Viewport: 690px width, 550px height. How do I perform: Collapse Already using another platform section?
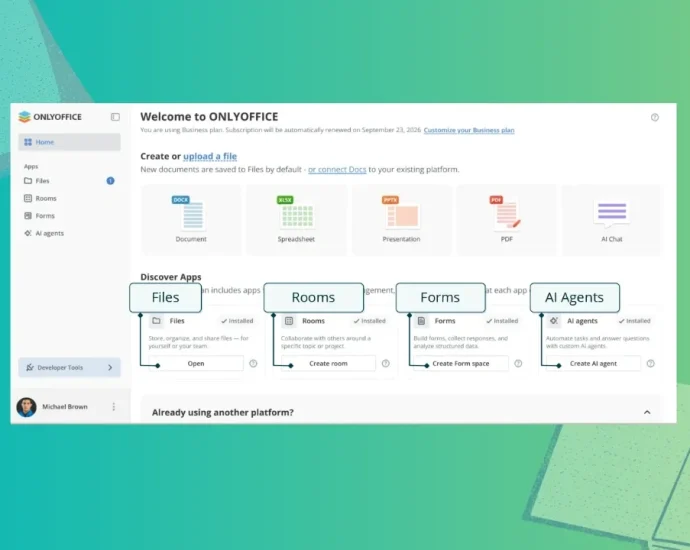pos(647,412)
